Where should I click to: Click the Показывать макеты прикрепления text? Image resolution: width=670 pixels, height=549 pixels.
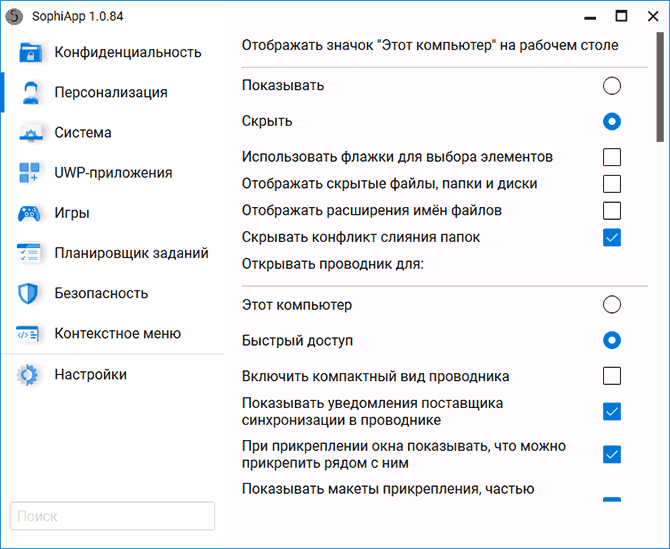(388, 489)
